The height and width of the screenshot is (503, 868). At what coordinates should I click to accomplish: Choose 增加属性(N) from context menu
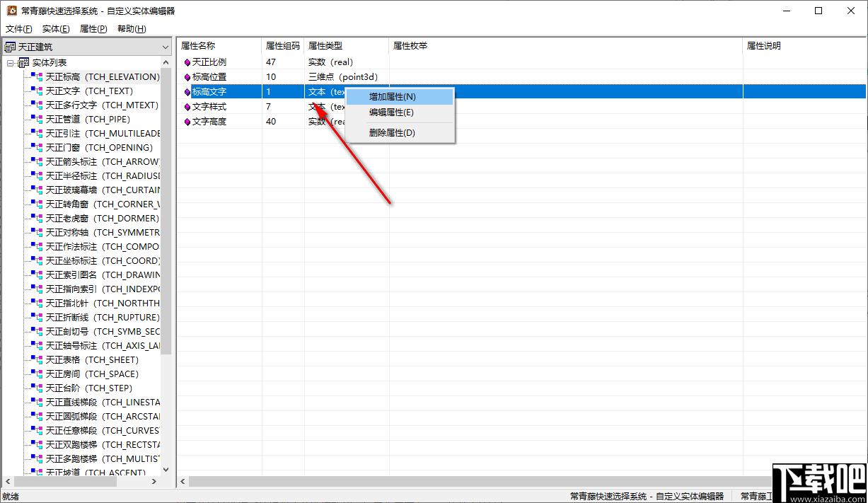(x=400, y=97)
